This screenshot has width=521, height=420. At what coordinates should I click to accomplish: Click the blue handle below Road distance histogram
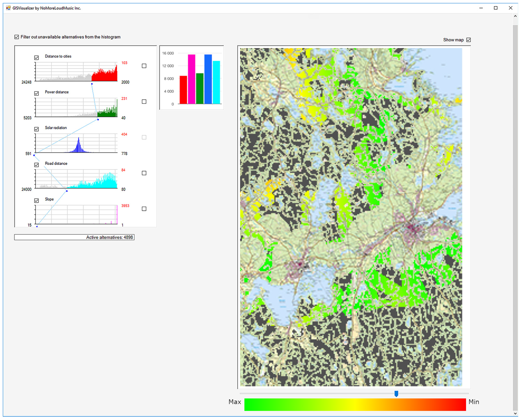(x=67, y=191)
